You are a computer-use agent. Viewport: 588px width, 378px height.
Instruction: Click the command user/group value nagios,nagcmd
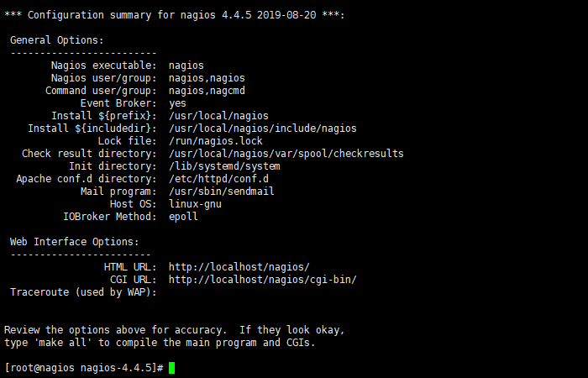(x=207, y=91)
